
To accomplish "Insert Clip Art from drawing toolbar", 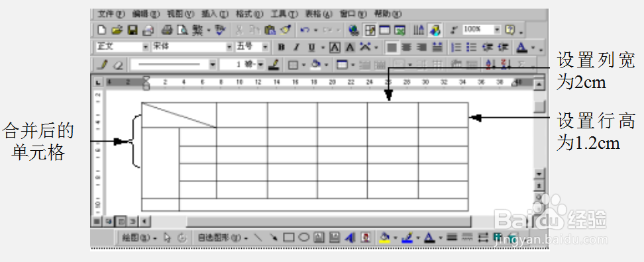I will [365, 237].
